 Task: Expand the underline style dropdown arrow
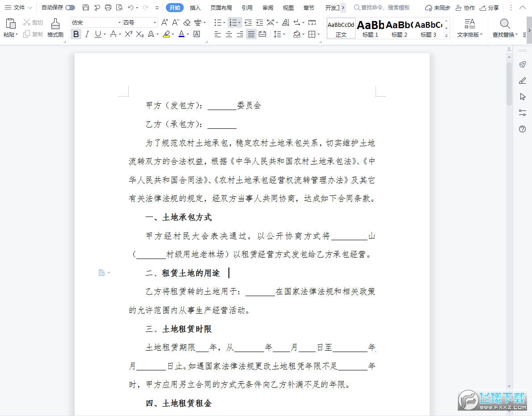[x=104, y=34]
